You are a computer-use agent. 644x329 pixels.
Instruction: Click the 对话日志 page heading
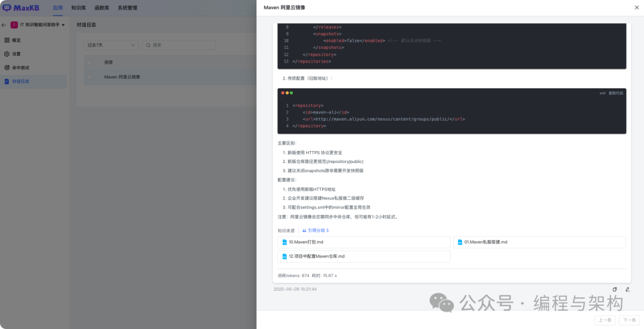(x=86, y=25)
